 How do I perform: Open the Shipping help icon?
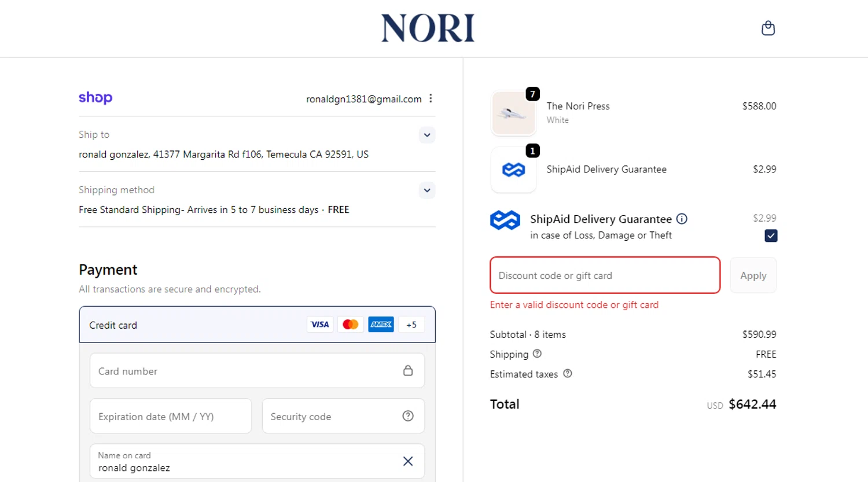tap(537, 354)
